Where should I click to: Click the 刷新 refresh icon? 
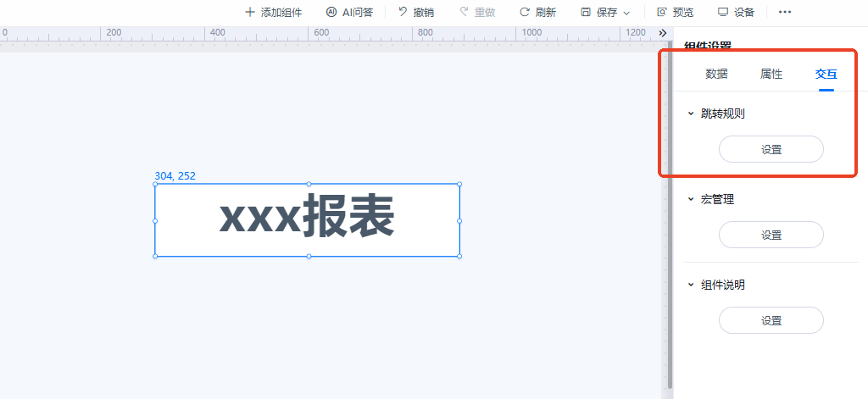(525, 12)
